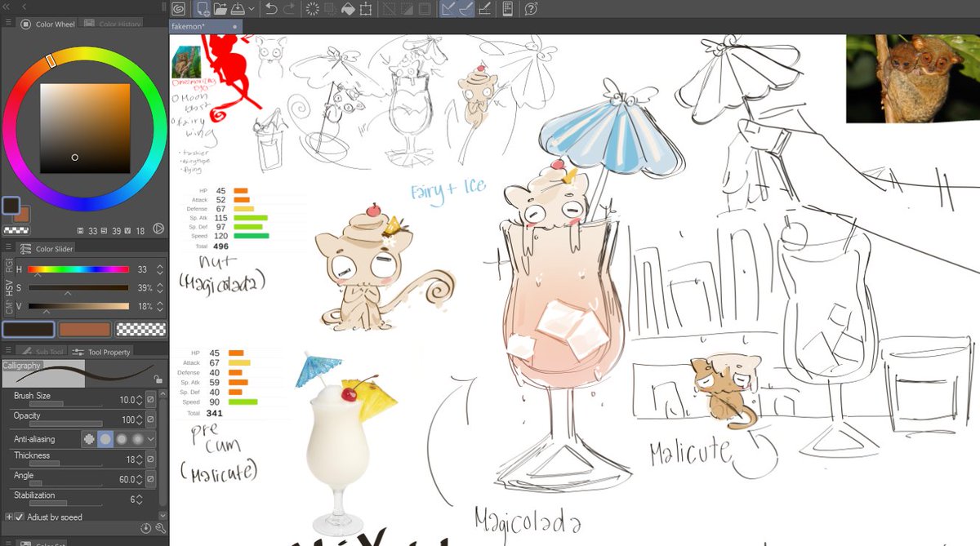980x546 pixels.
Task: Choose the dark main color bar
Action: pyautogui.click(x=29, y=330)
